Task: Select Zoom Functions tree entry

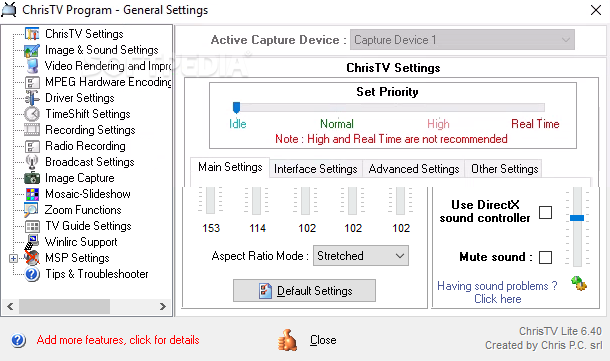Action: (83, 210)
